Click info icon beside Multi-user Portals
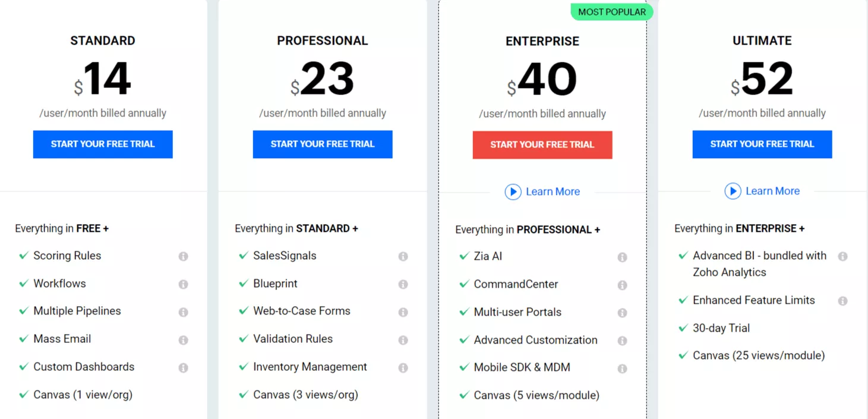The image size is (868, 419). click(x=623, y=313)
